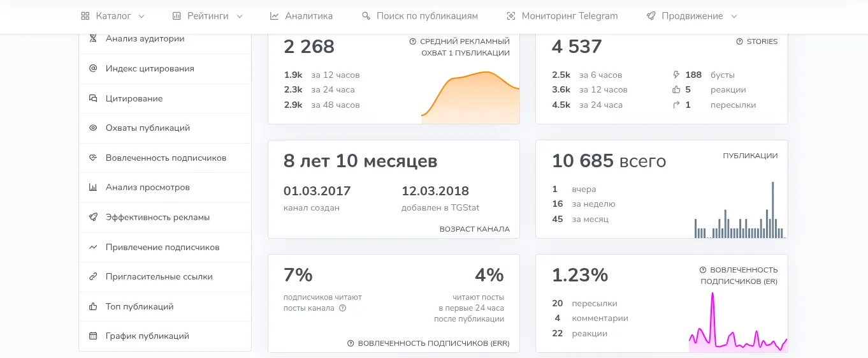
Task: Open Привлечение подписчиков in sidebar
Action: click(x=164, y=247)
